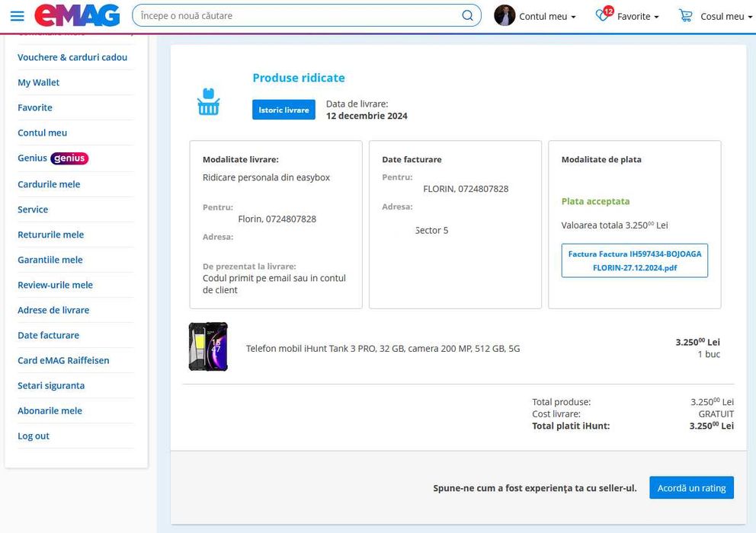
Task: Click the Plata acceptata status text
Action: click(595, 202)
